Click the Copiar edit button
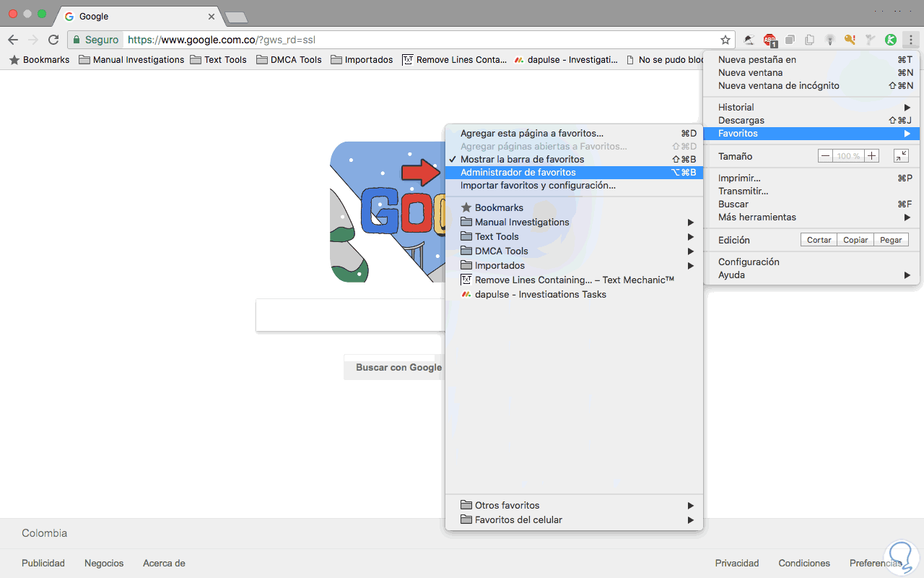 point(855,240)
